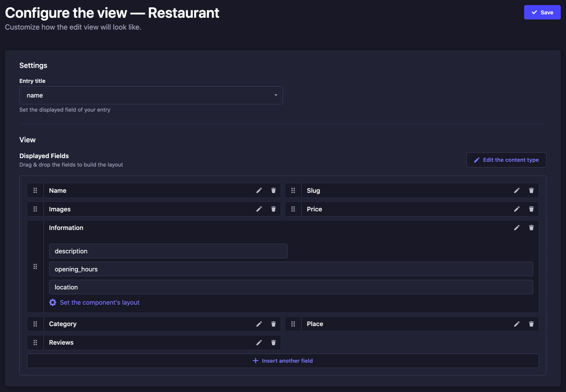This screenshot has height=392, width=566.
Task: Click the drag handle for Category field
Action: tap(35, 324)
